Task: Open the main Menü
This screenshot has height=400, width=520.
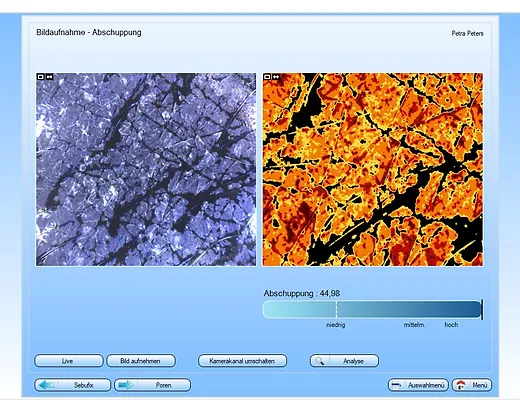Action: tap(472, 385)
